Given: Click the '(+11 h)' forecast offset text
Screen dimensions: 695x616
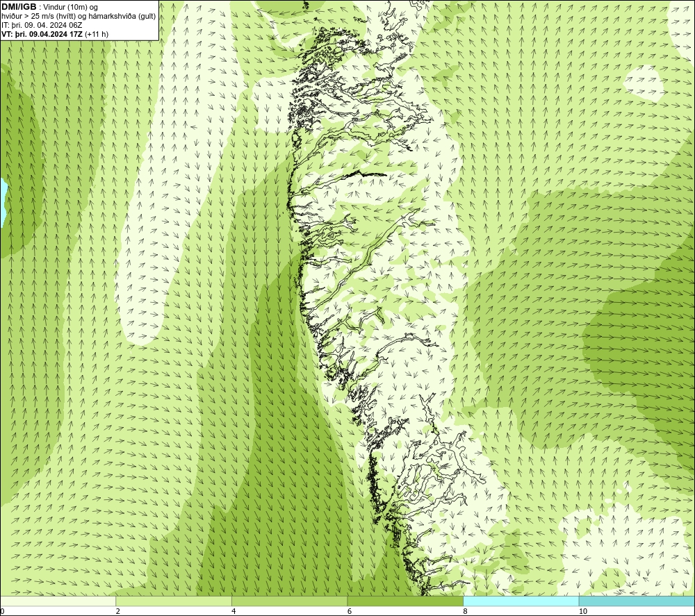Looking at the screenshot, I should coord(97,34).
